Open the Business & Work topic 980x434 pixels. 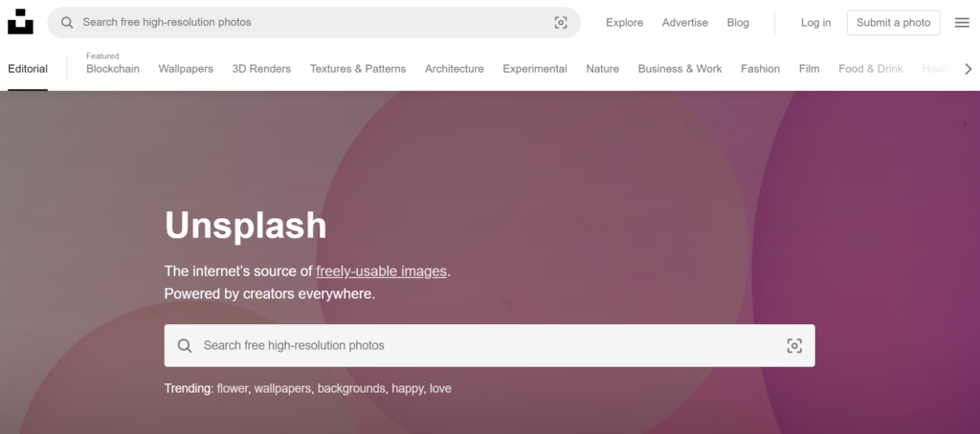[680, 69]
